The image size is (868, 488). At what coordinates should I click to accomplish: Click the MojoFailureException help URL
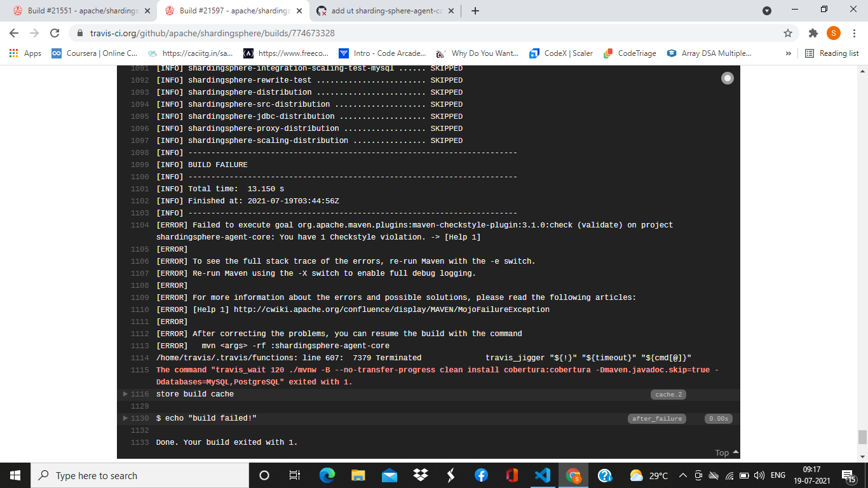391,309
